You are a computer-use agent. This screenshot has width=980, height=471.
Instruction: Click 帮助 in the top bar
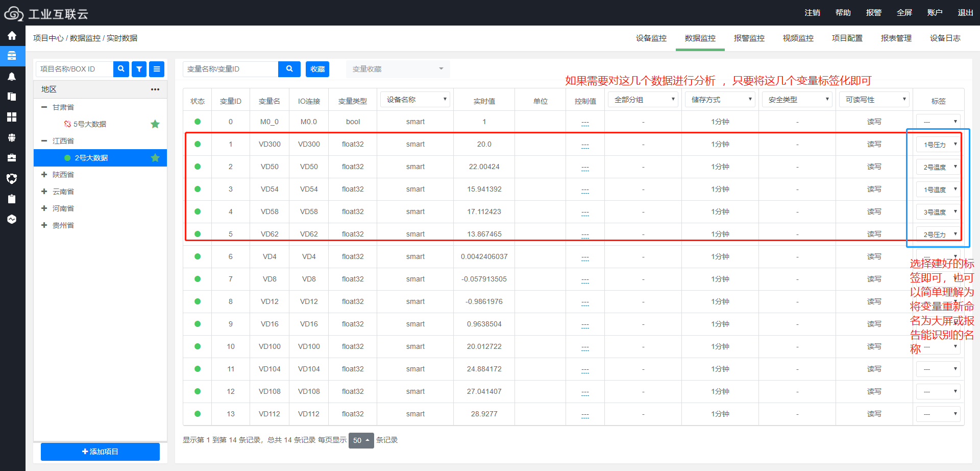coord(843,13)
